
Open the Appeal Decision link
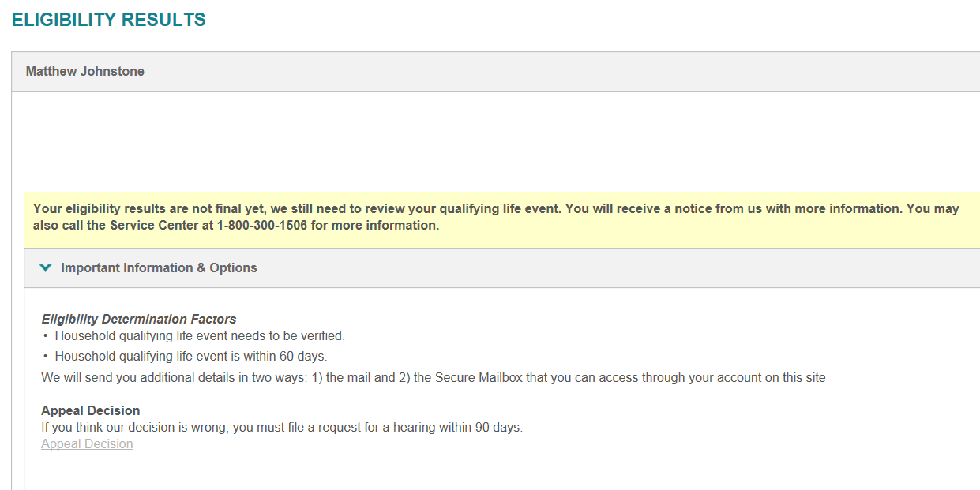tap(87, 443)
